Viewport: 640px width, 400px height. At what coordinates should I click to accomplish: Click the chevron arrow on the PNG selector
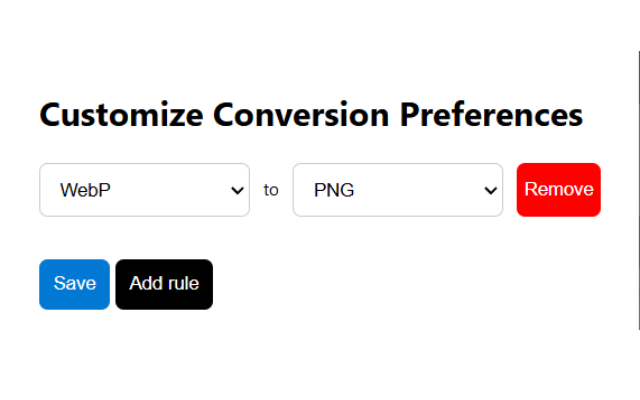tap(490, 190)
